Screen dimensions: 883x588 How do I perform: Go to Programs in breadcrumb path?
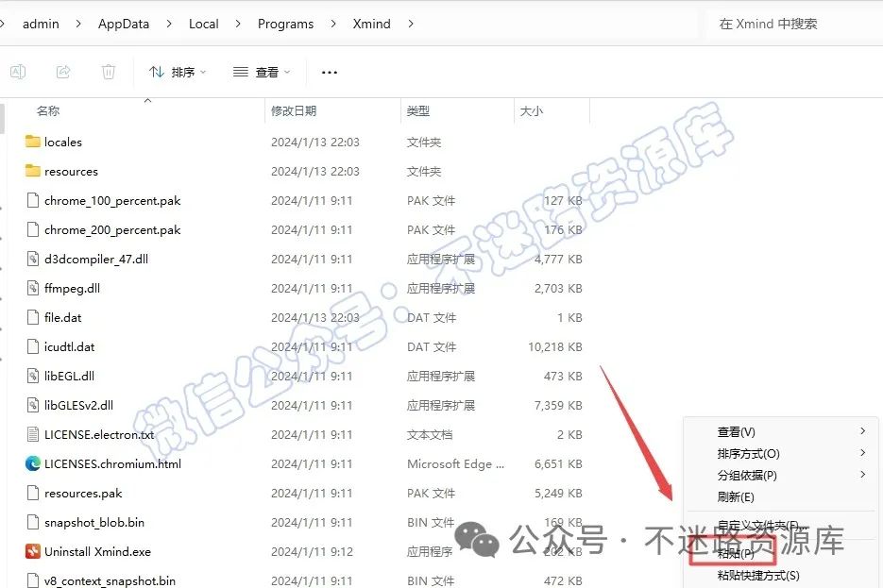[x=285, y=24]
